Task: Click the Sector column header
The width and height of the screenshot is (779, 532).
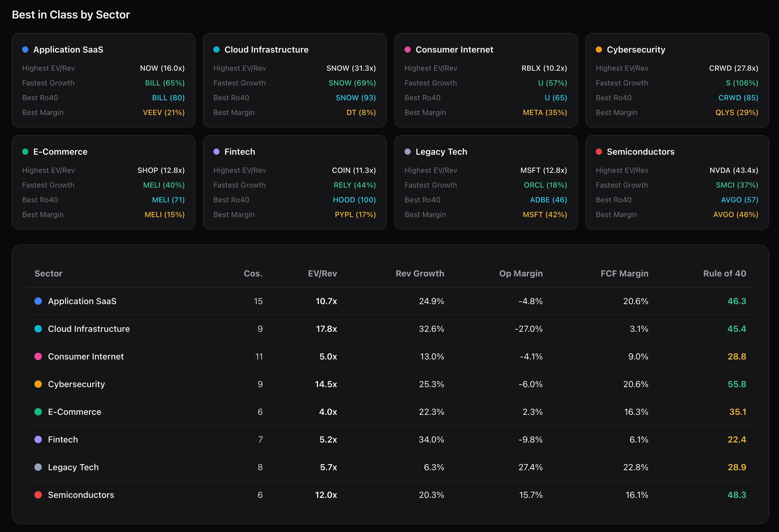Action: click(49, 274)
